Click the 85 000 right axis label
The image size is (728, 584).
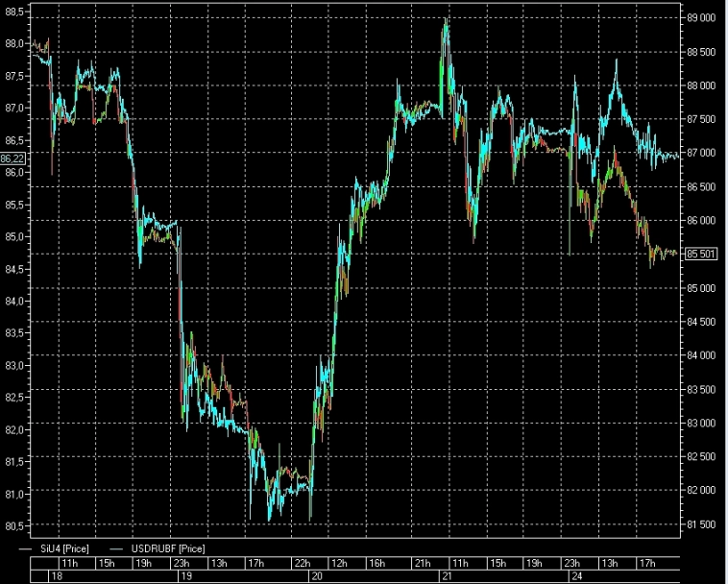click(x=701, y=288)
